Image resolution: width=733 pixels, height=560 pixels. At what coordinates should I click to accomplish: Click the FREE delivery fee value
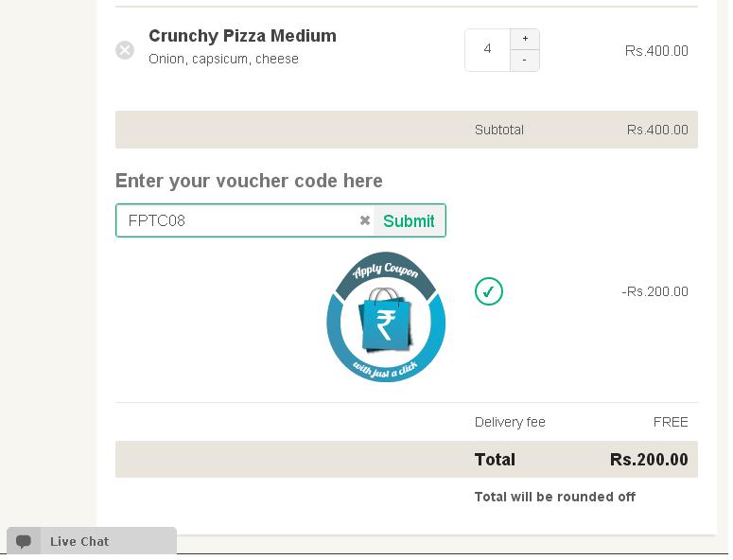pyautogui.click(x=671, y=422)
